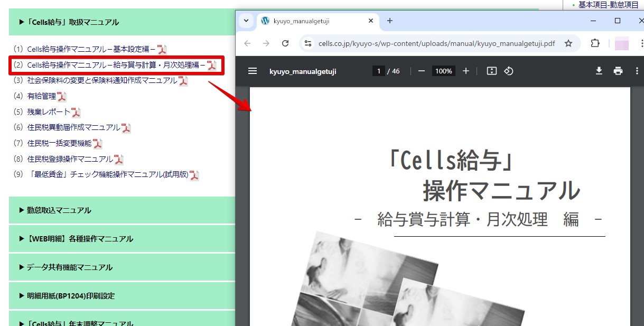This screenshot has height=326, width=644.
Task: Print the PDF document
Action: pyautogui.click(x=618, y=71)
